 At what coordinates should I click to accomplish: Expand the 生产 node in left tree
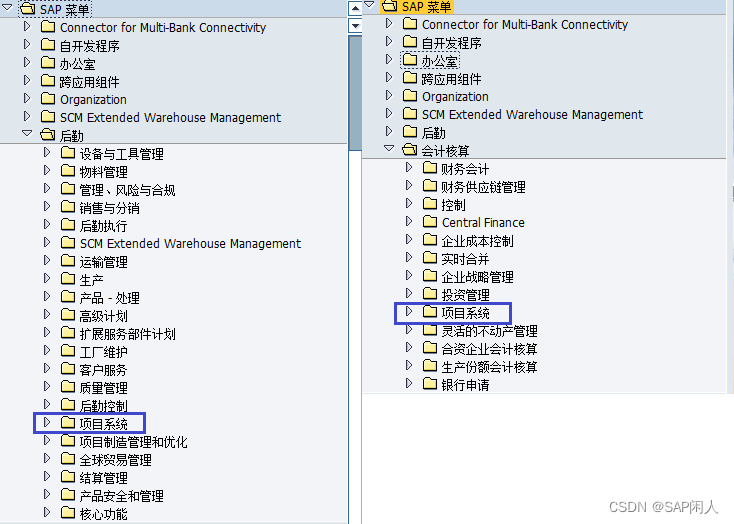(47, 279)
